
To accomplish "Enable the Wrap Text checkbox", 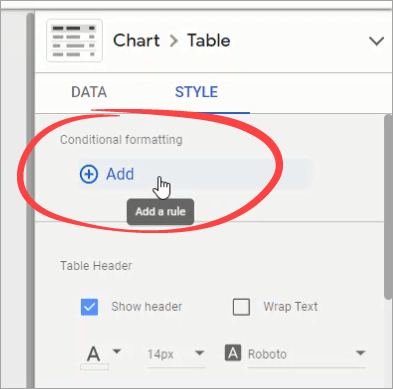I will tap(241, 307).
